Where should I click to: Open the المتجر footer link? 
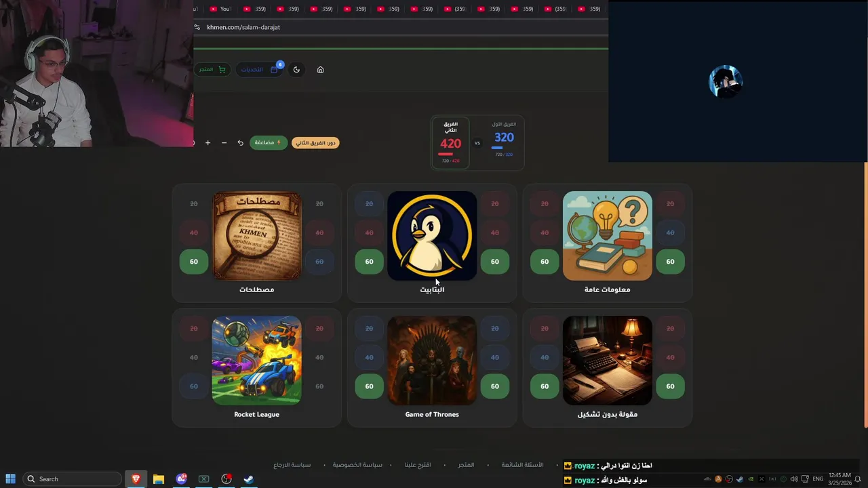coord(466,465)
